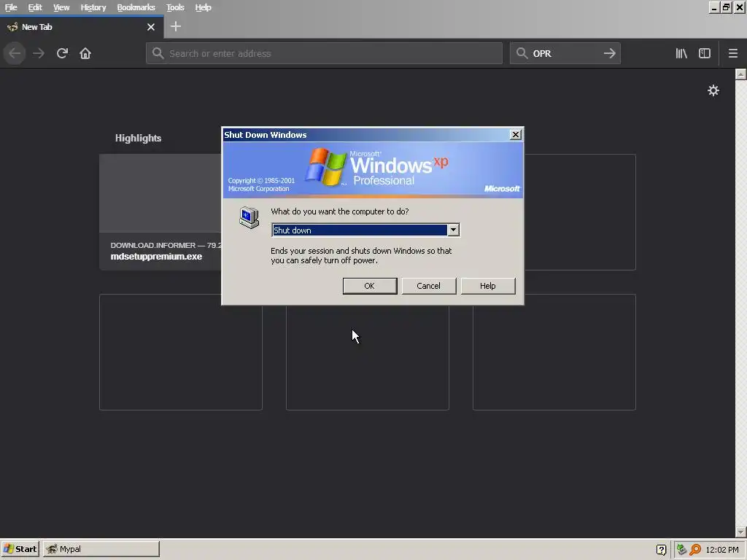747x560 pixels.
Task: Click the magnifier in OPR search box
Action: (x=522, y=53)
